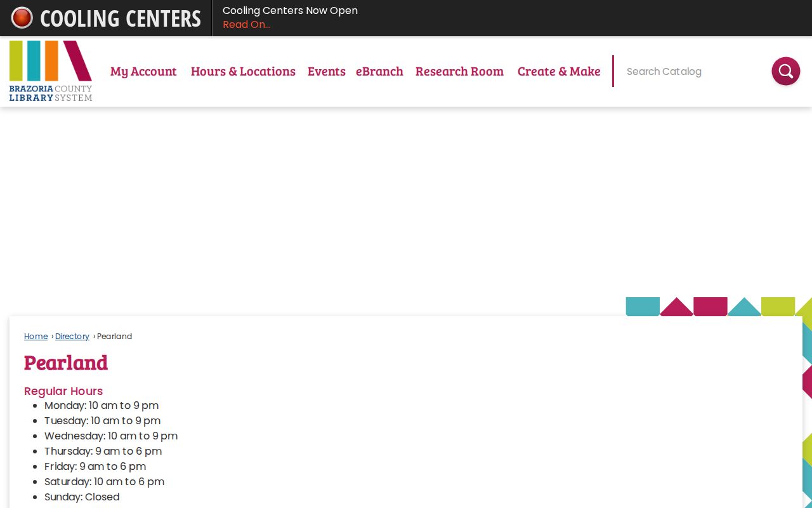This screenshot has width=812, height=508.
Task: Open the Research Room menu
Action: tap(459, 71)
